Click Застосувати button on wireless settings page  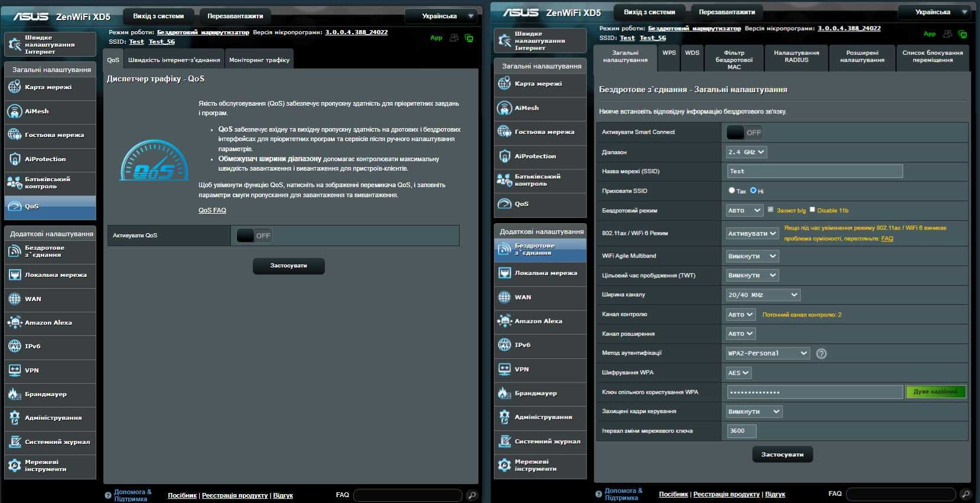(782, 455)
